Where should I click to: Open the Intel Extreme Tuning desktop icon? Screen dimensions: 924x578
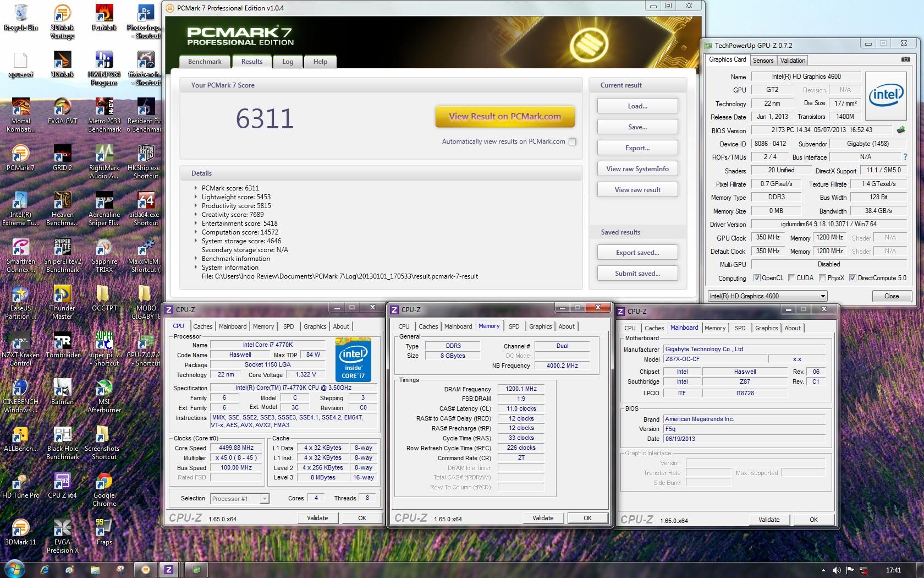[20, 209]
